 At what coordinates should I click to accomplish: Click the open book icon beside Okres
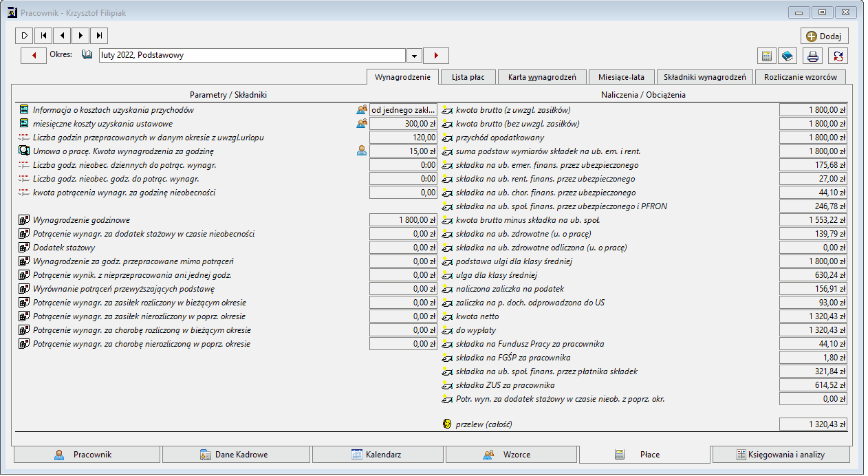point(87,55)
